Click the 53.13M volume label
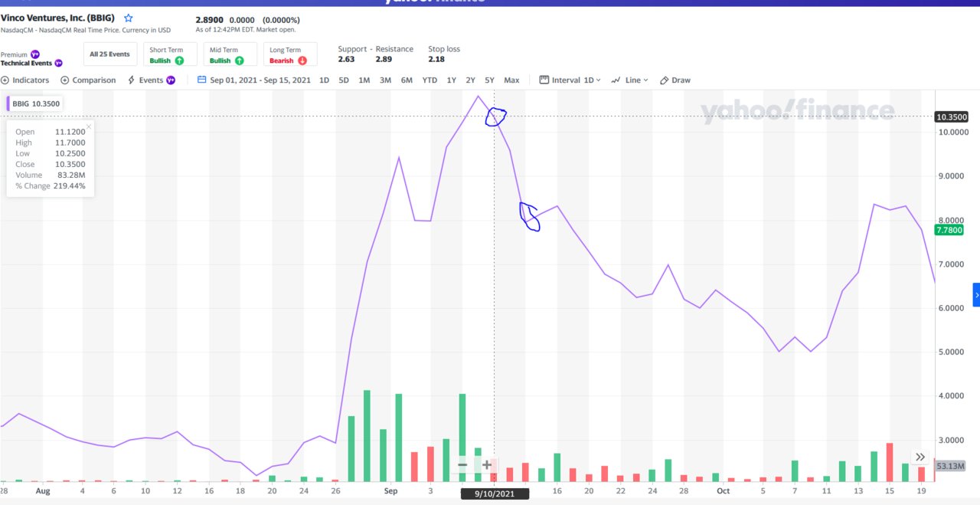This screenshot has height=505, width=980. (952, 466)
